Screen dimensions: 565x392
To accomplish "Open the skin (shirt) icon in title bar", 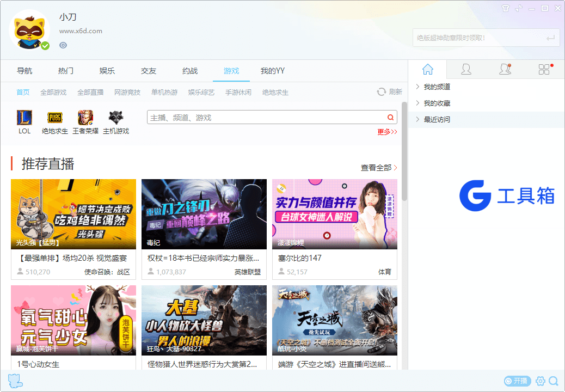I will 506,8.
